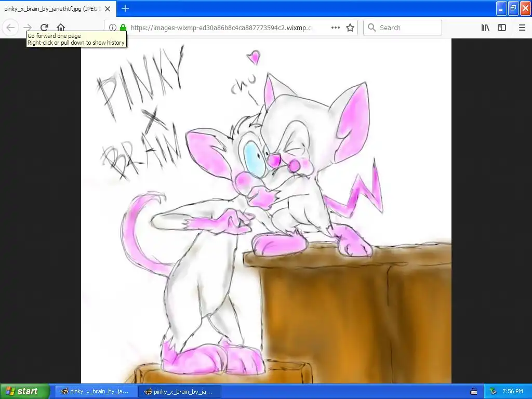
Task: Open the Windows Start menu
Action: coord(25,392)
